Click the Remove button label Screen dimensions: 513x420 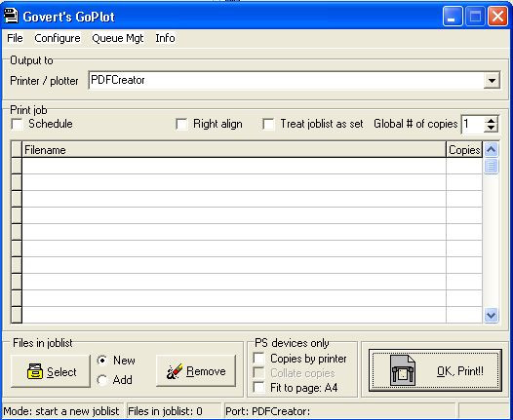point(206,371)
